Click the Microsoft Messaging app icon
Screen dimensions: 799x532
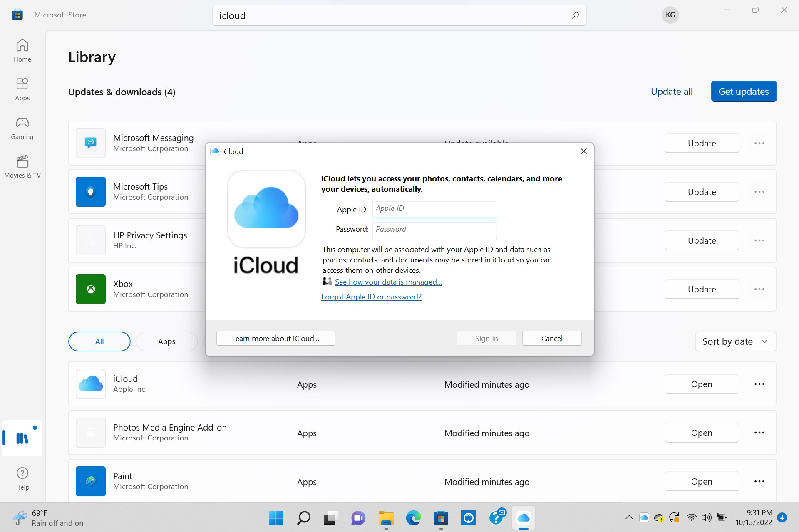[90, 143]
